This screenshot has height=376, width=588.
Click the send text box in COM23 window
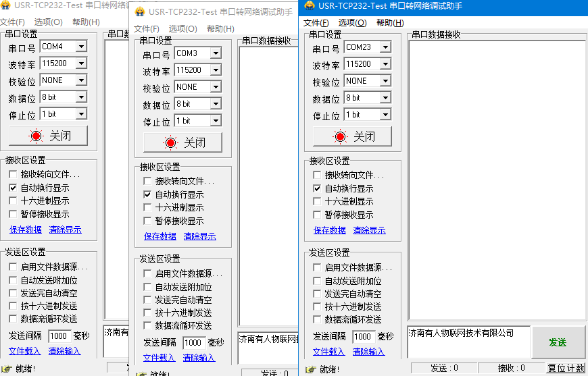[x=469, y=342]
